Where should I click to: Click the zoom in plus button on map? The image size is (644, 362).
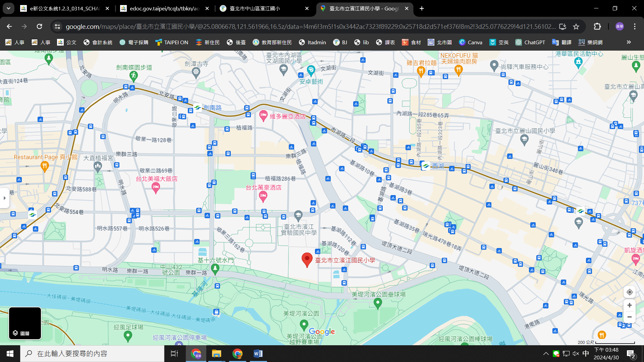(630, 305)
